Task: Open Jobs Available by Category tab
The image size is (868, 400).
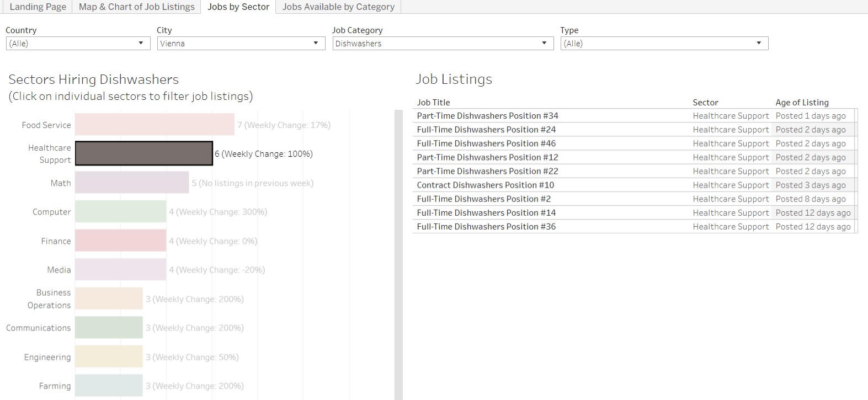Action: tap(338, 7)
